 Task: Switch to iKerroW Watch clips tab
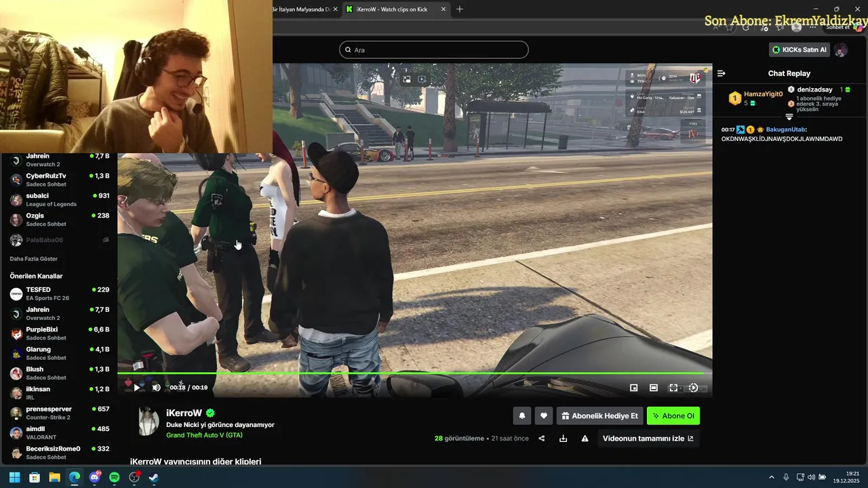pyautogui.click(x=395, y=9)
